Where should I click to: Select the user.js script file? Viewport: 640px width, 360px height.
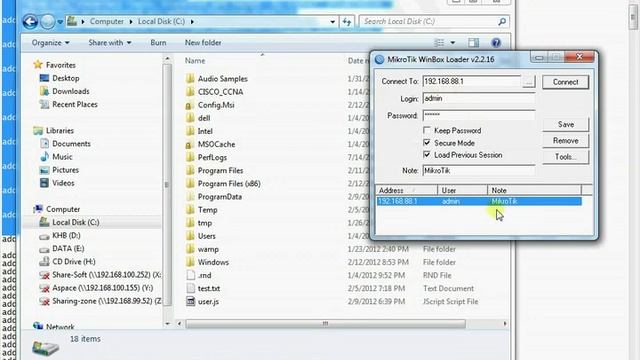coord(208,301)
